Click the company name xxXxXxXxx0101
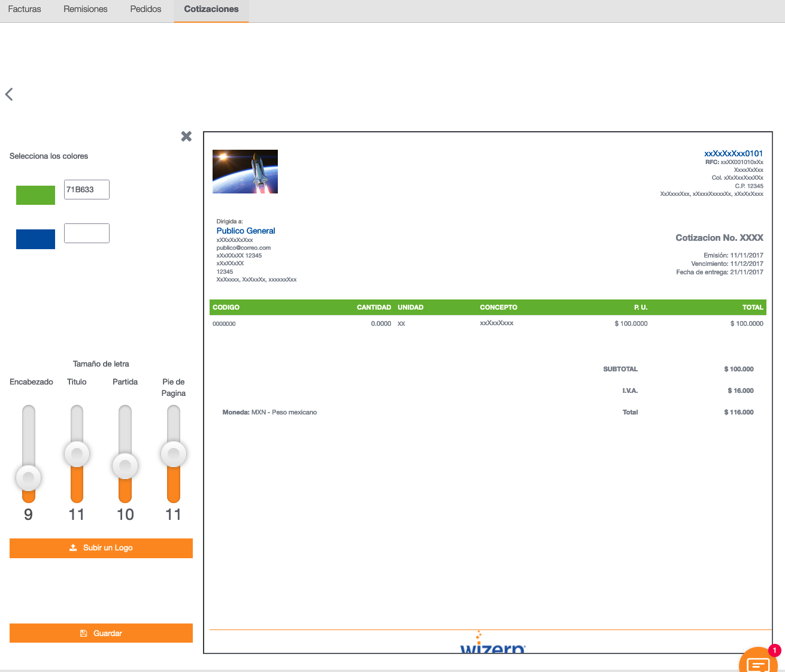 pyautogui.click(x=734, y=153)
